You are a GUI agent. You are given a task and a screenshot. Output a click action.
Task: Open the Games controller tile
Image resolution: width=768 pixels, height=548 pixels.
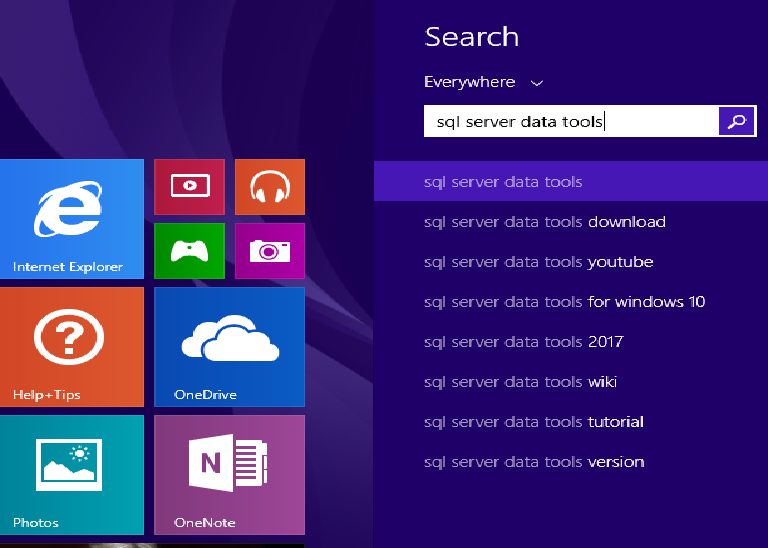pos(190,251)
